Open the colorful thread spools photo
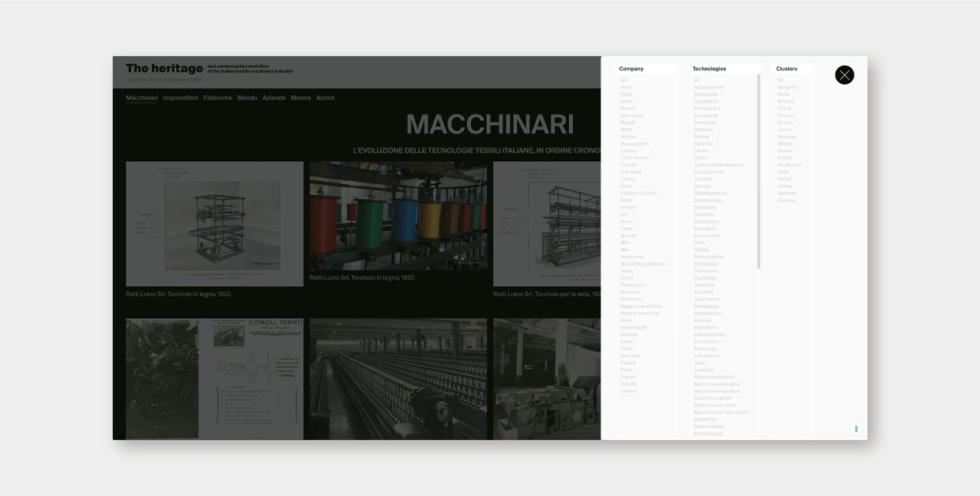 (398, 216)
